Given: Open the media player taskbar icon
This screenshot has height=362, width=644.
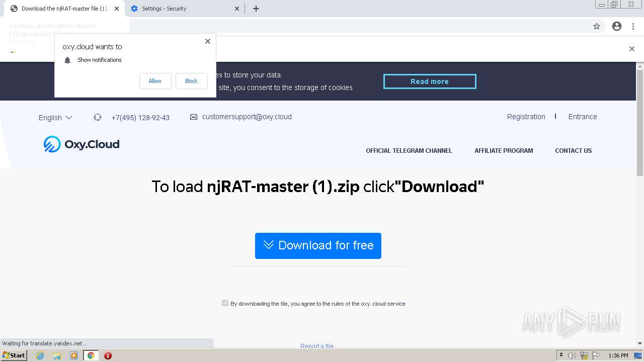Looking at the screenshot, I should 74,355.
